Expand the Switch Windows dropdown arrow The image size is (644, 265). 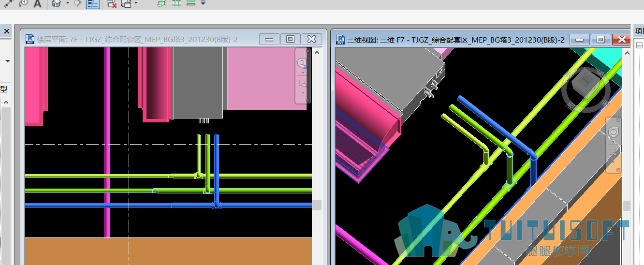(136, 3)
